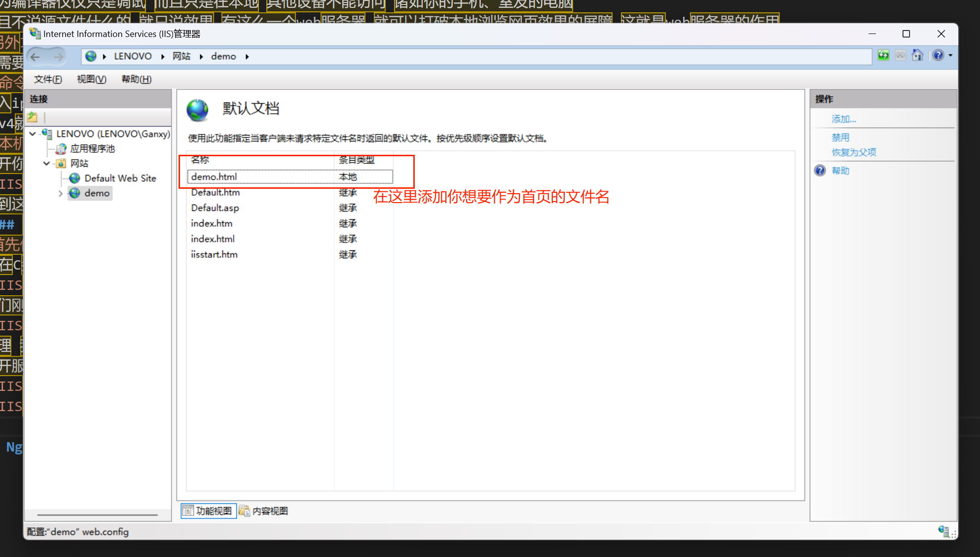Click the Home icon in toolbar
This screenshot has height=557, width=980.
917,55
